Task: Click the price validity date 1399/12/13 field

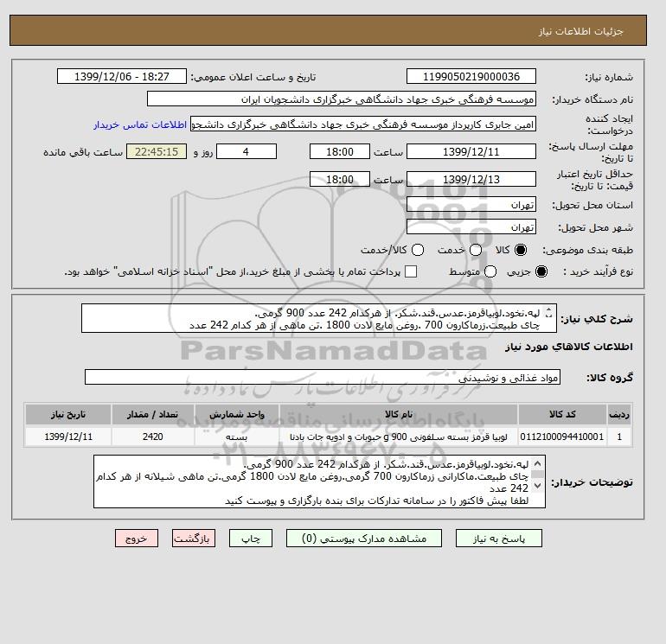Action: tap(471, 179)
